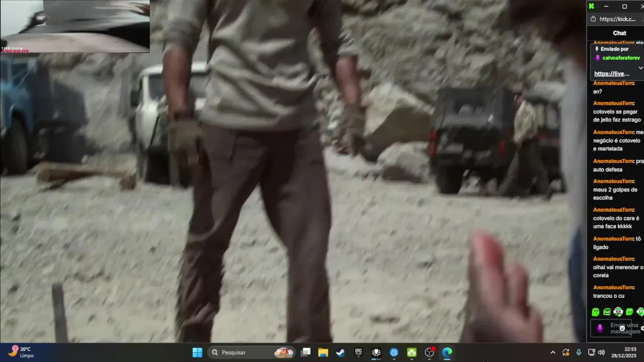Open Steam from the taskbar
The width and height of the screenshot is (644, 362).
pyautogui.click(x=341, y=352)
